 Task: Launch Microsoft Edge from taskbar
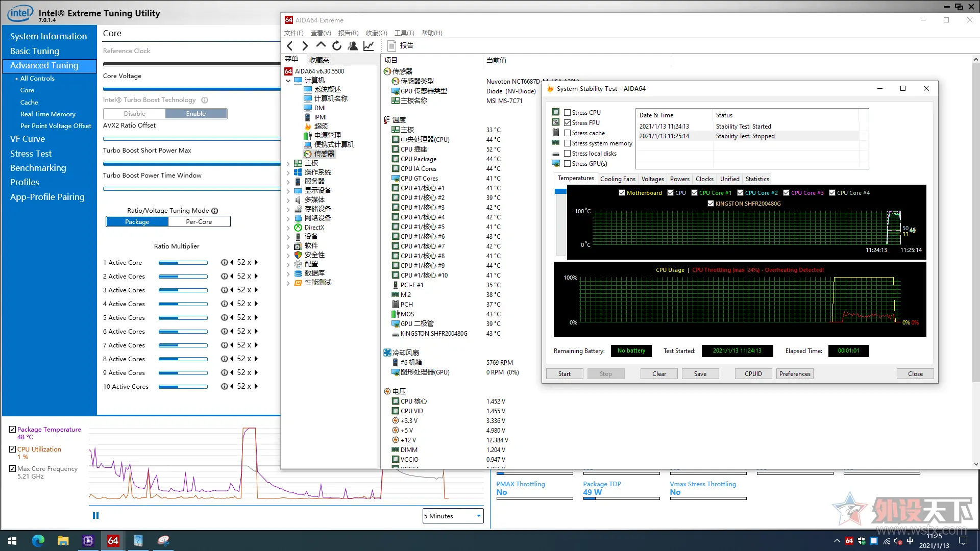pos(38,541)
